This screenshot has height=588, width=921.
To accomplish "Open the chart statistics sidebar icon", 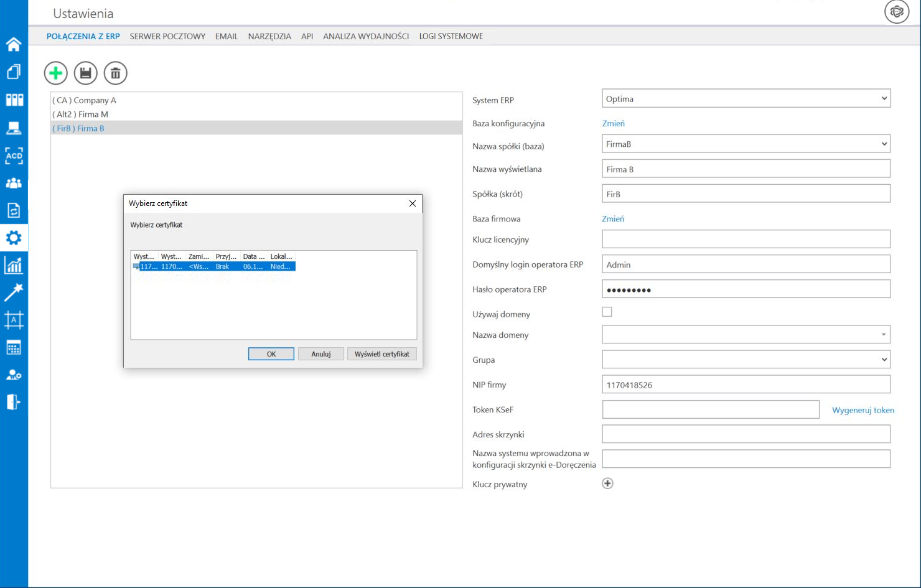I will [x=14, y=266].
